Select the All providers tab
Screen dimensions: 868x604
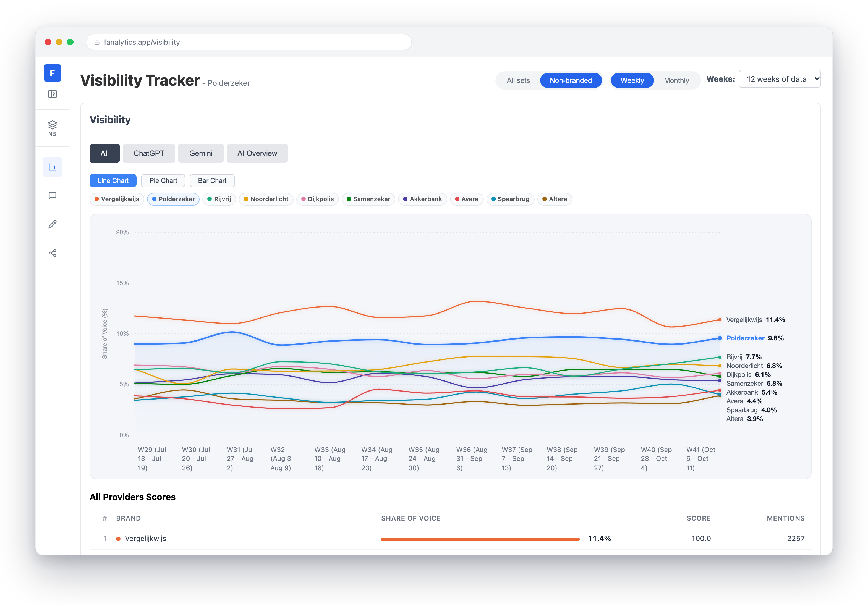tap(105, 153)
